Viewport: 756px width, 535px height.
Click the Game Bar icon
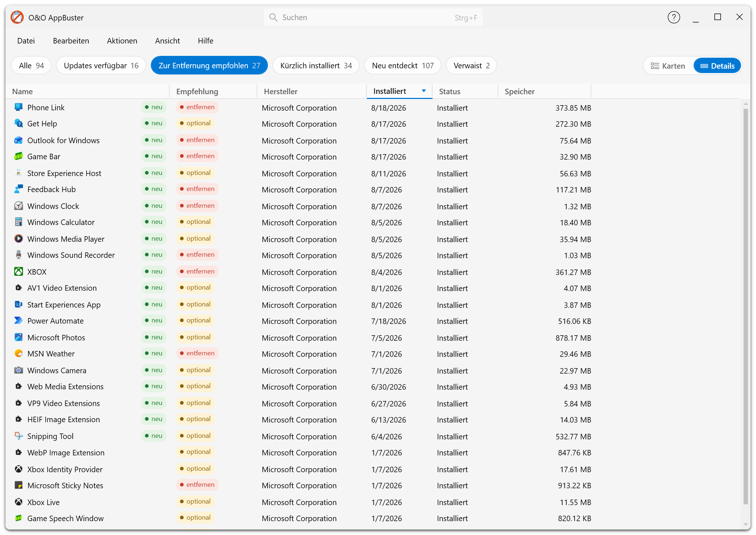pyautogui.click(x=19, y=156)
